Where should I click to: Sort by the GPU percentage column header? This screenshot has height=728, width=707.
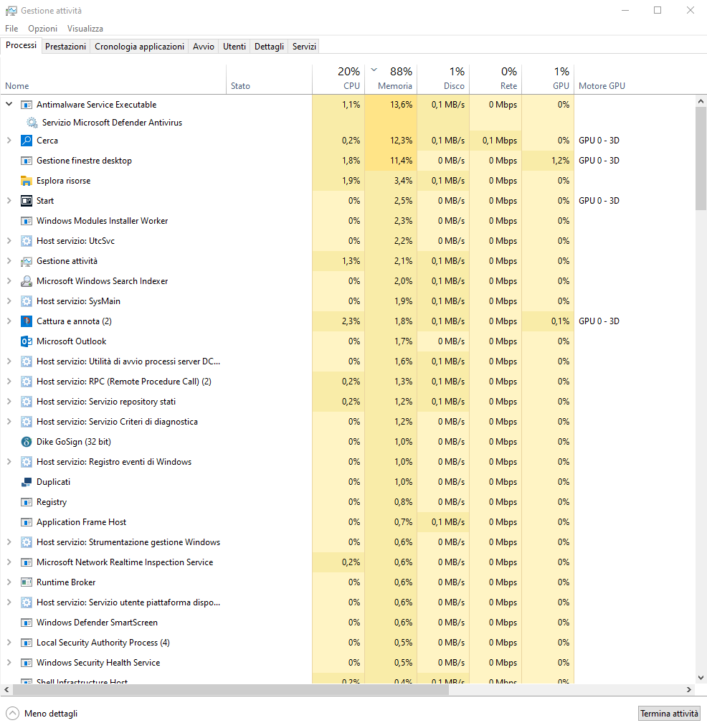(549, 78)
